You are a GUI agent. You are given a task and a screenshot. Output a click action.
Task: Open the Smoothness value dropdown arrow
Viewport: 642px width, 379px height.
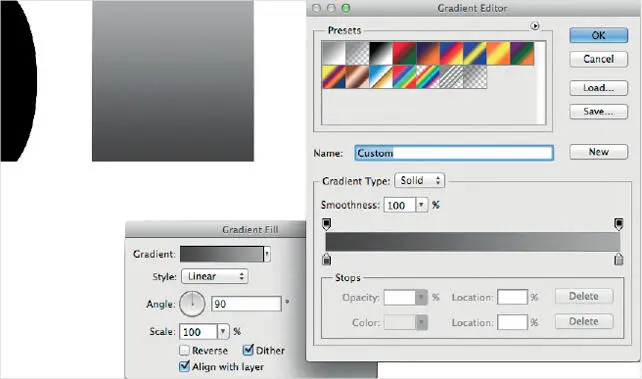[x=421, y=205]
